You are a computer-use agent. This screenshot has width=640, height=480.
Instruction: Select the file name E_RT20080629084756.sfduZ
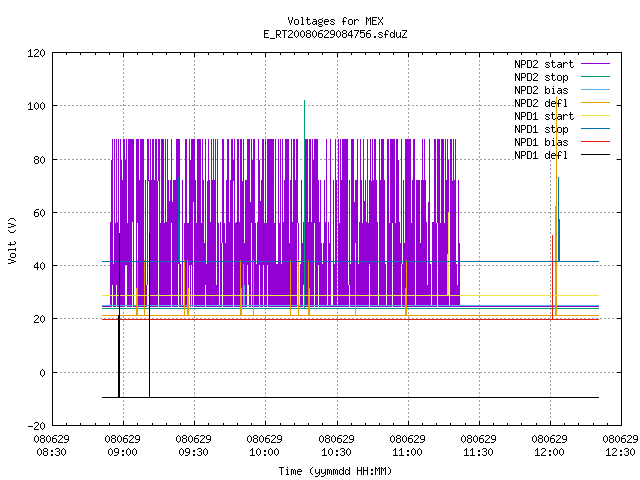[x=335, y=34]
